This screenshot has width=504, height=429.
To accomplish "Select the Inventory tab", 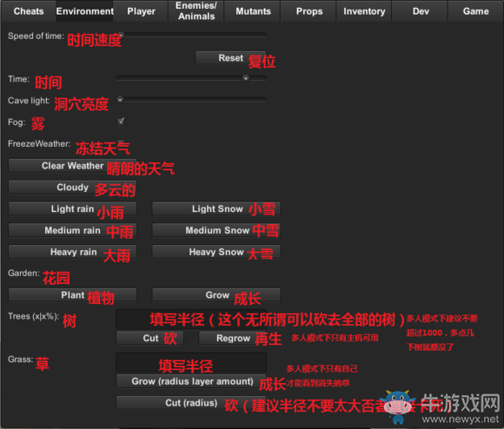I will (x=364, y=11).
